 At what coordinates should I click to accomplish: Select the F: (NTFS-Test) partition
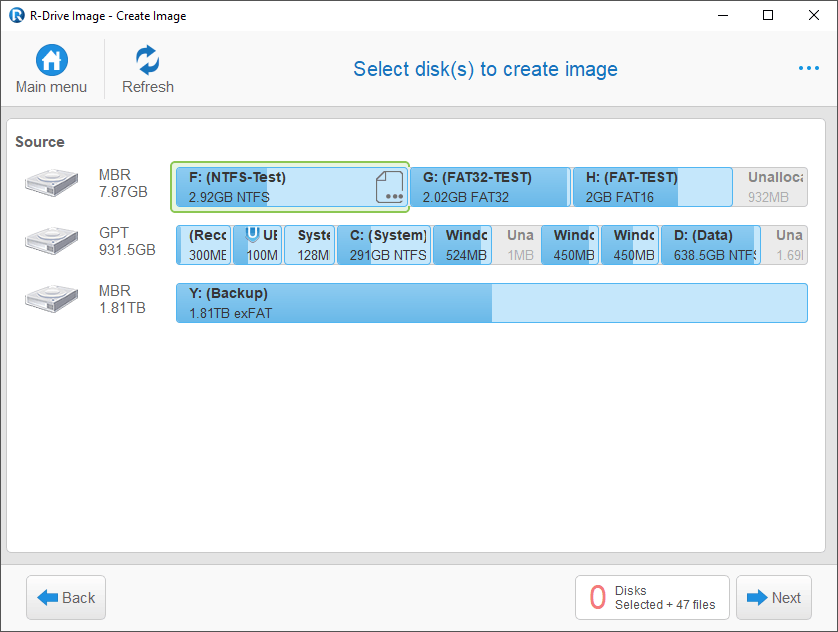tap(290, 187)
